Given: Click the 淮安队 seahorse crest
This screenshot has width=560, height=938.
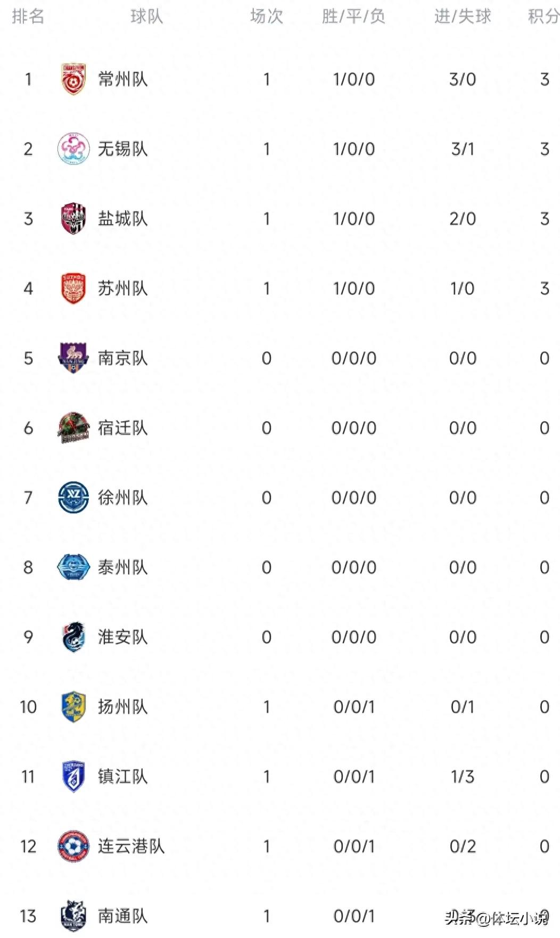Looking at the screenshot, I should tap(73, 637).
